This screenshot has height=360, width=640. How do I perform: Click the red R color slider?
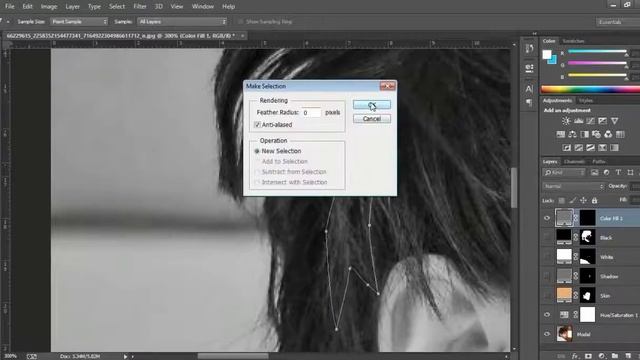[597, 52]
